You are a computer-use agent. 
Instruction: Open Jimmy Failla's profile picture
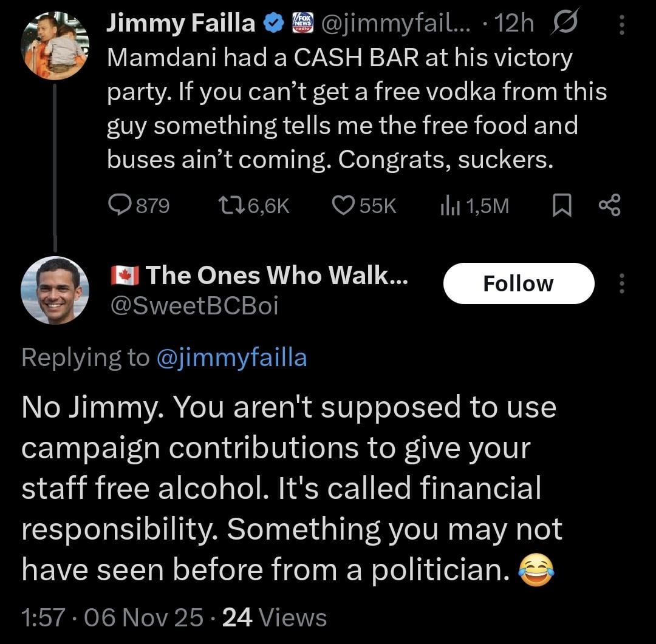pyautogui.click(x=55, y=46)
